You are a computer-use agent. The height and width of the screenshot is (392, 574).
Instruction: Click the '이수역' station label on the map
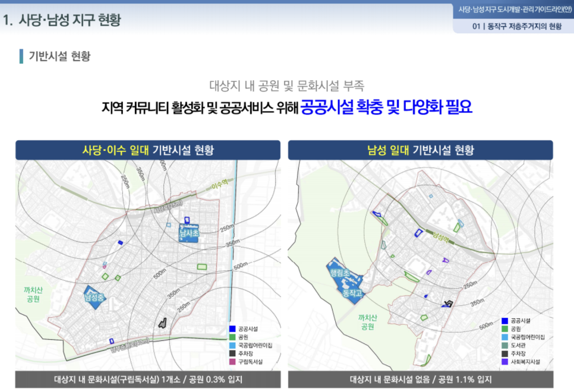(219, 184)
